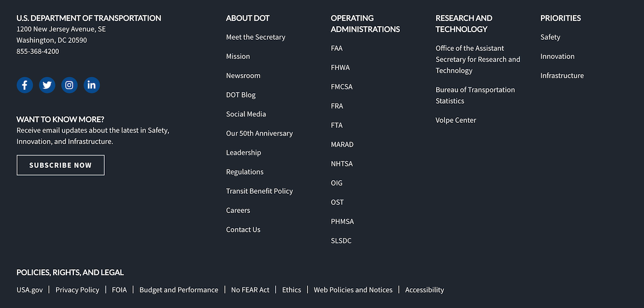Open the No FEAR Act link
The width and height of the screenshot is (644, 308).
[x=250, y=290]
